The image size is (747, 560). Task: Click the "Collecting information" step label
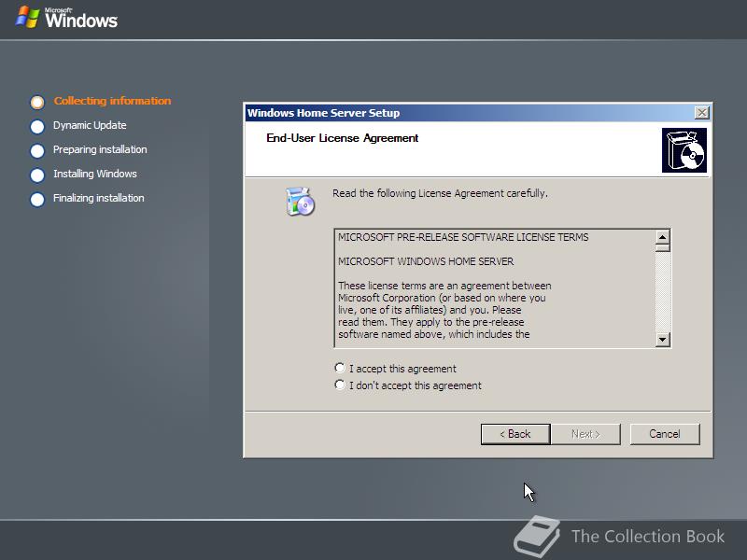click(x=112, y=101)
